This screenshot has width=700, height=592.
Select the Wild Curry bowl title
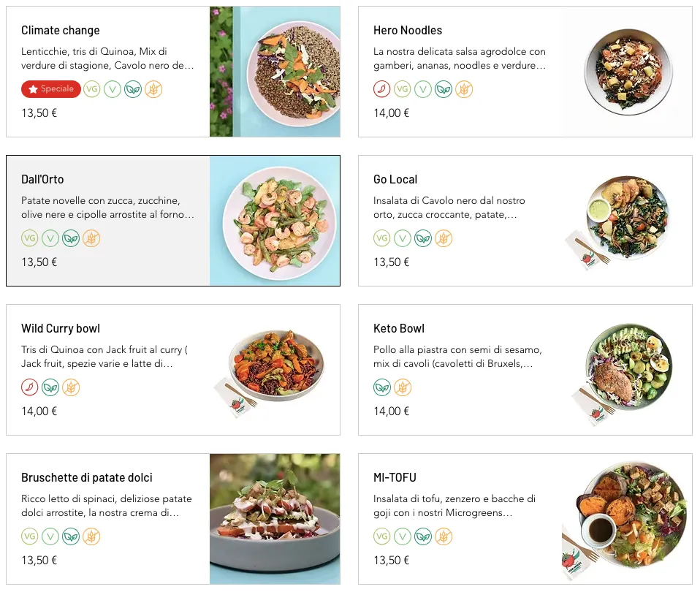pos(61,329)
